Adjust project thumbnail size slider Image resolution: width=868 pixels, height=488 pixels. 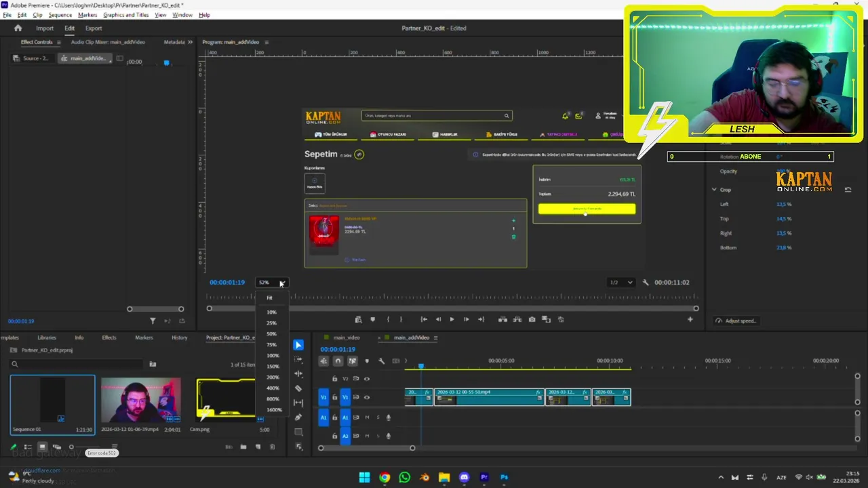(85, 447)
